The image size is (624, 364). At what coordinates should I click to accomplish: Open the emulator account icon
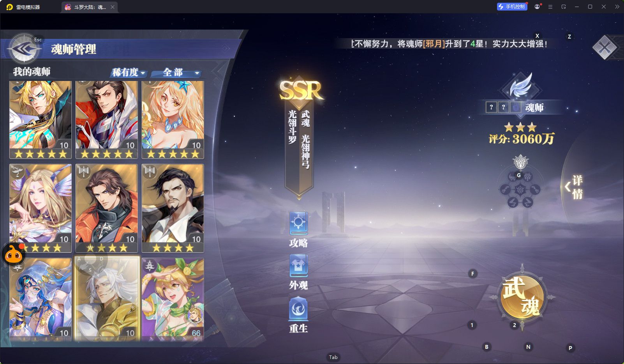click(x=537, y=7)
